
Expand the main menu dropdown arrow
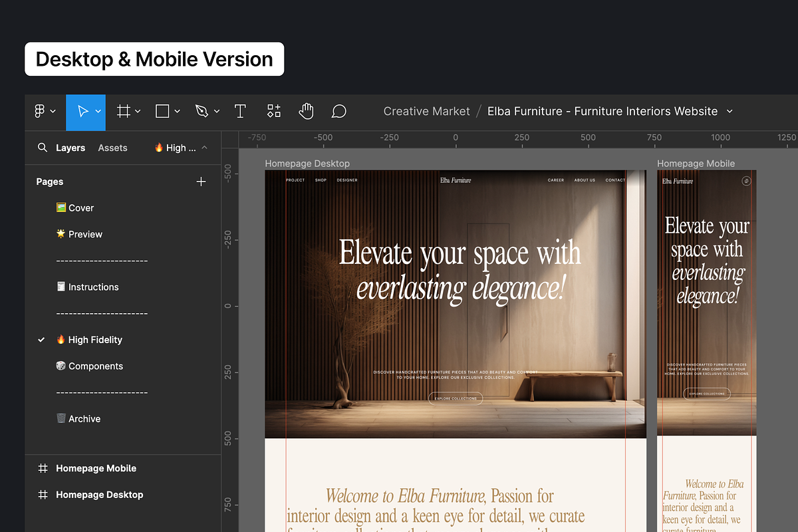(x=53, y=112)
